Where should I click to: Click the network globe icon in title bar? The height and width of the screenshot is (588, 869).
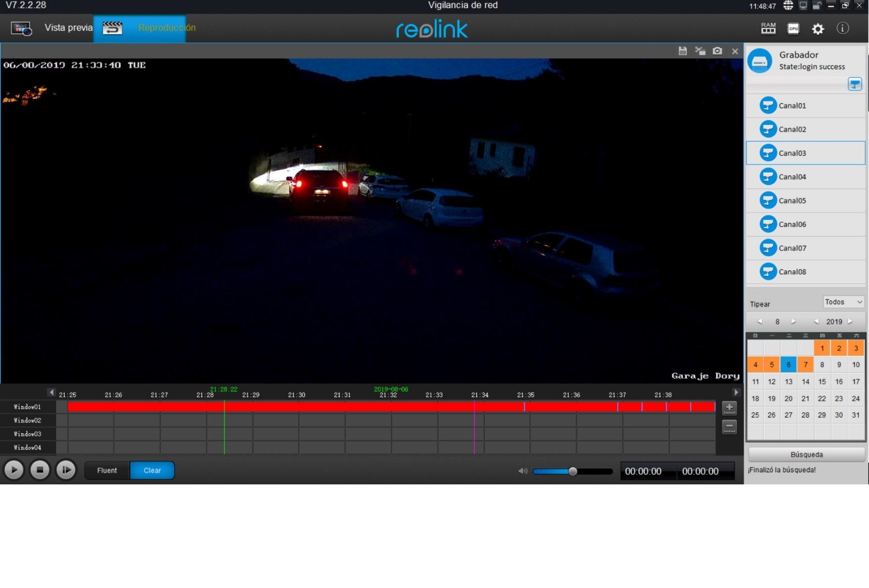coord(788,6)
